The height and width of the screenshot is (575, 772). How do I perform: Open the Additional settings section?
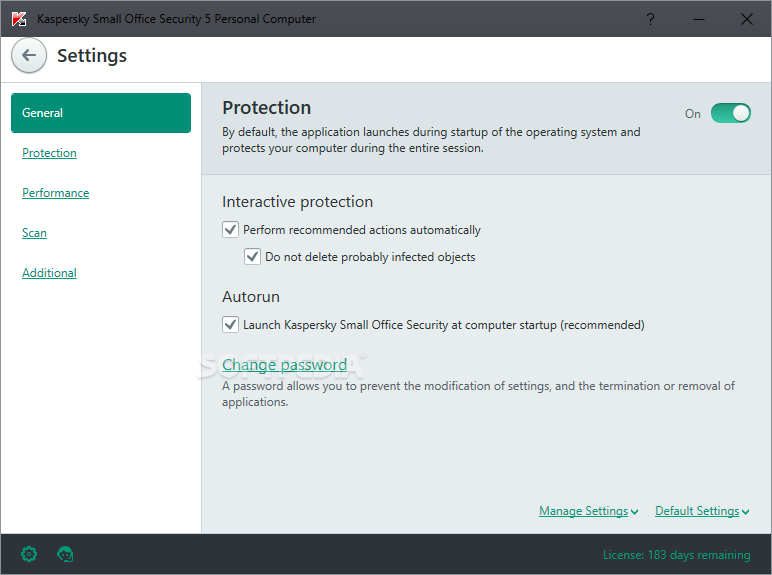[49, 273]
